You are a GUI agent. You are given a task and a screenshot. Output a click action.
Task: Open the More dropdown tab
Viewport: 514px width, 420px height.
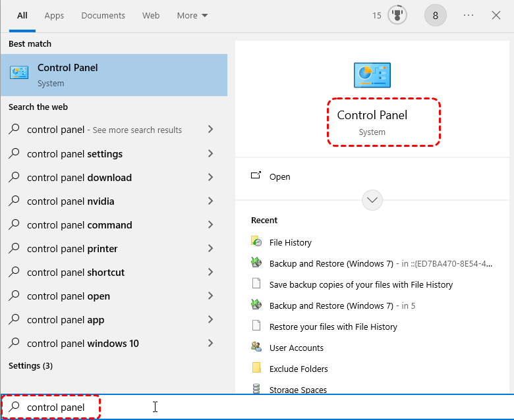[192, 15]
